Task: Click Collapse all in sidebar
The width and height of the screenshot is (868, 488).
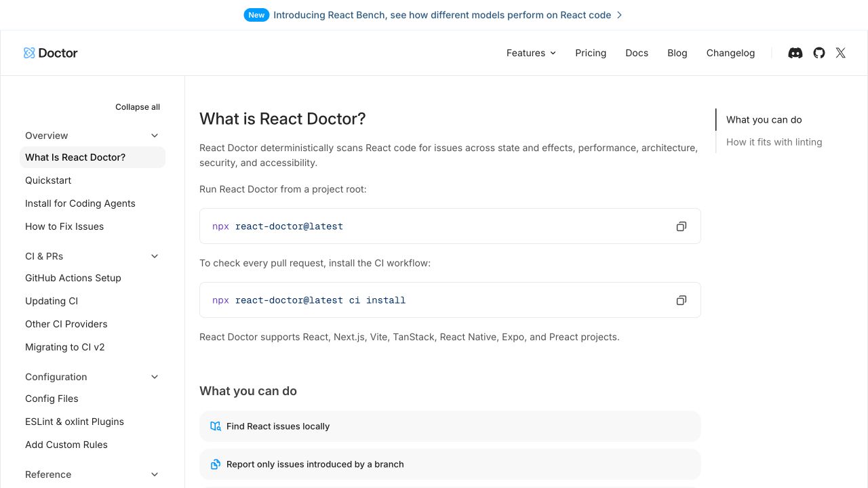Action: pos(138,107)
